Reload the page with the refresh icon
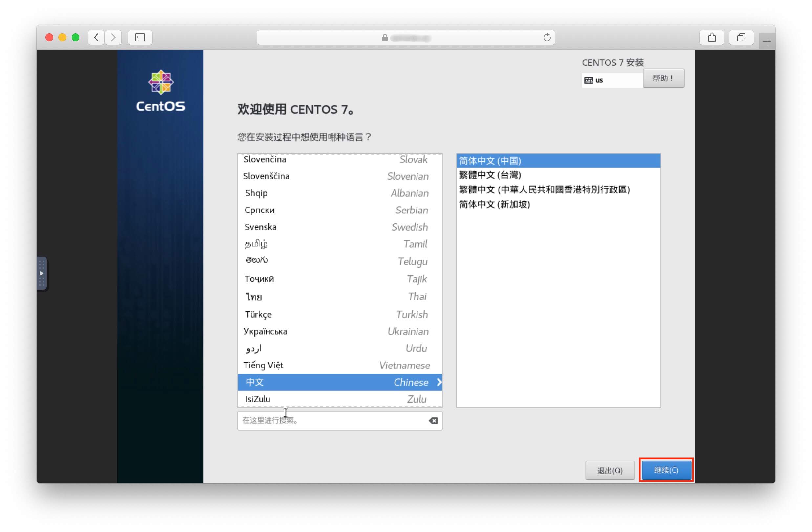 pyautogui.click(x=547, y=37)
